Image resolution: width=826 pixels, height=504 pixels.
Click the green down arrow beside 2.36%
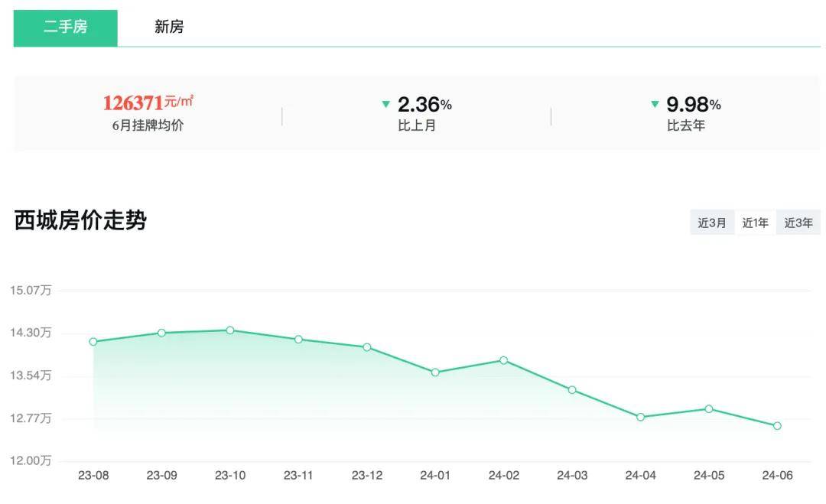tap(385, 104)
